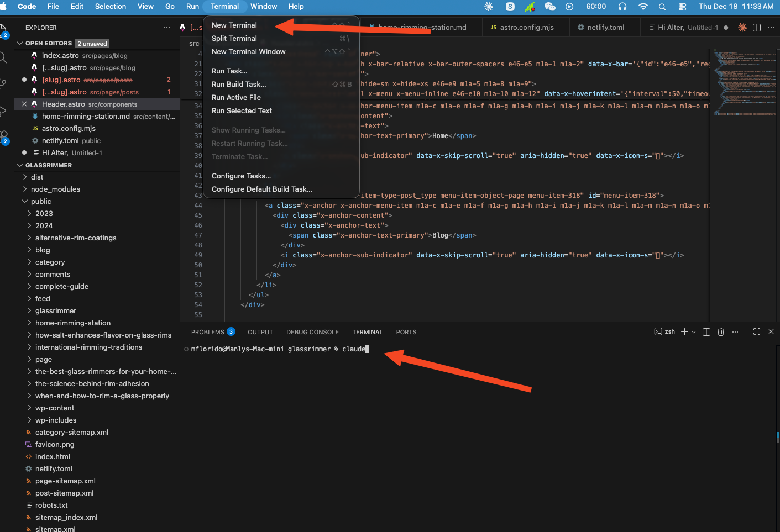The height and width of the screenshot is (532, 780).
Task: Choose Run Selected Text entry
Action: [281, 110]
